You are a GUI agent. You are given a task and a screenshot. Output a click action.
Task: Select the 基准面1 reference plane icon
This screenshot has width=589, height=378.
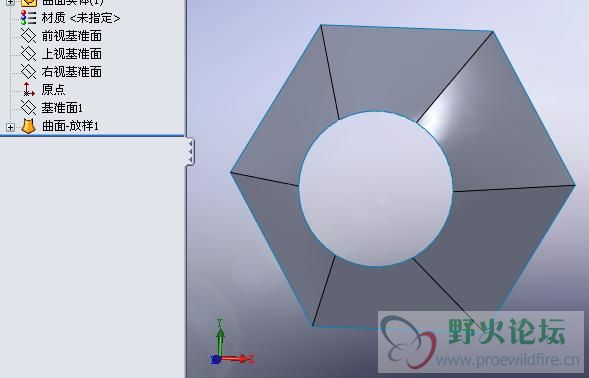click(29, 108)
